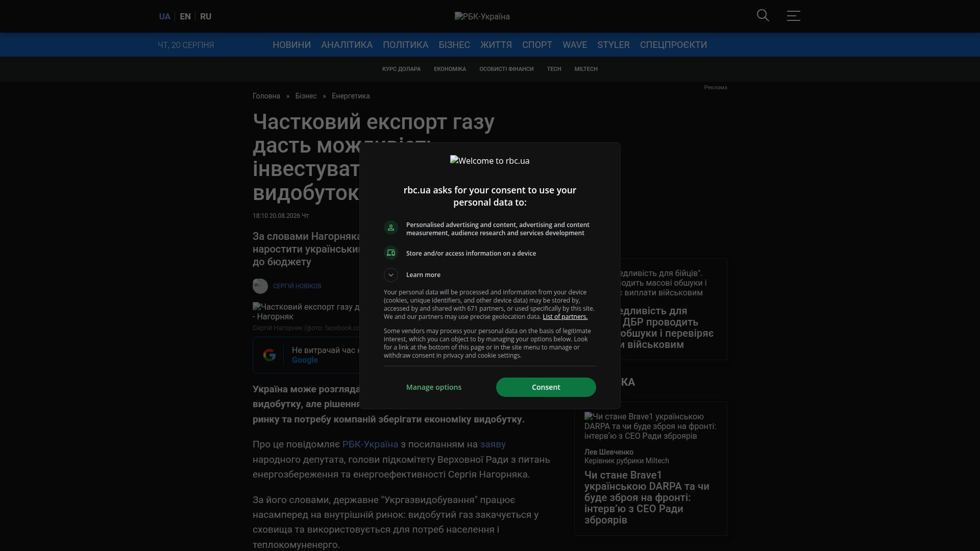The width and height of the screenshot is (980, 551).
Task: Click the Consent button
Action: [x=546, y=387]
